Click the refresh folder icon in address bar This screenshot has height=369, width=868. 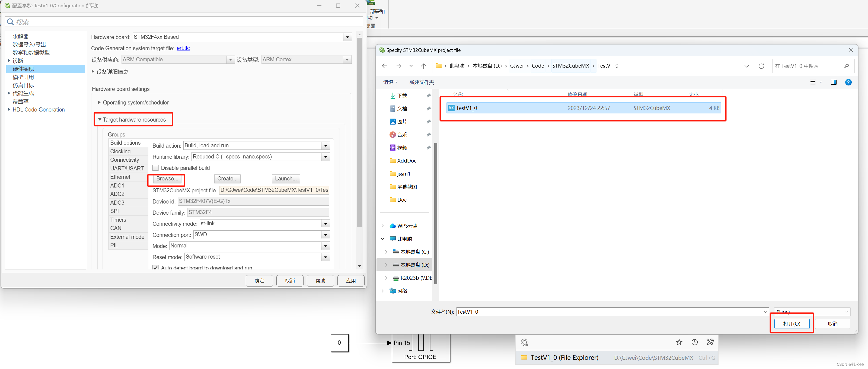point(761,66)
